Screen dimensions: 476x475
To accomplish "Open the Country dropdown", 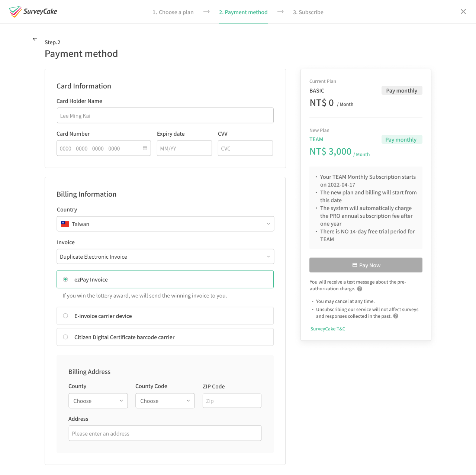I will pyautogui.click(x=165, y=224).
